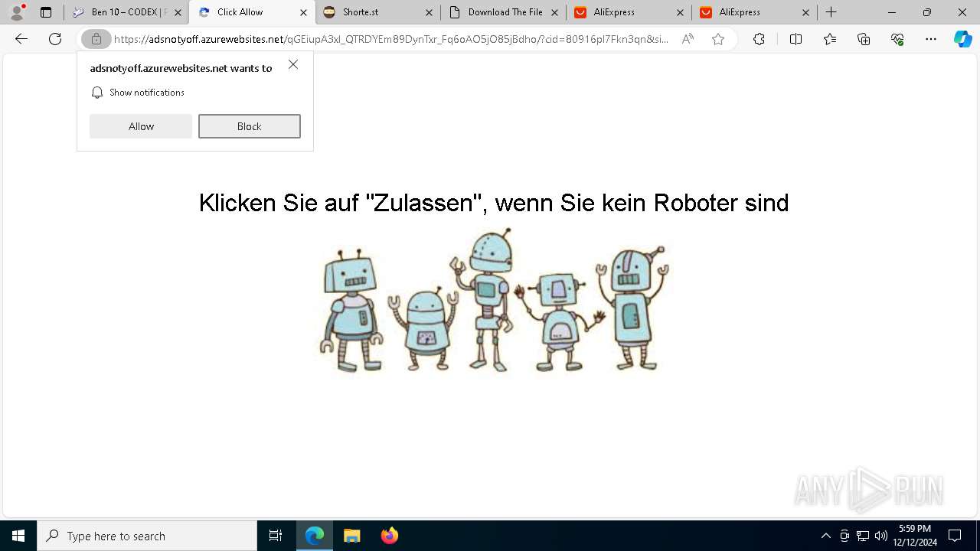Open the Favorites list icon
Image resolution: width=980 pixels, height=551 pixels.
830,39
